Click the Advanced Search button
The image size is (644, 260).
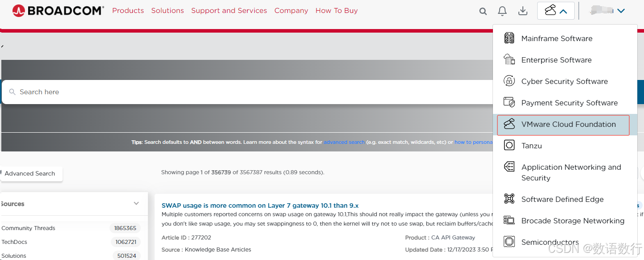point(31,174)
